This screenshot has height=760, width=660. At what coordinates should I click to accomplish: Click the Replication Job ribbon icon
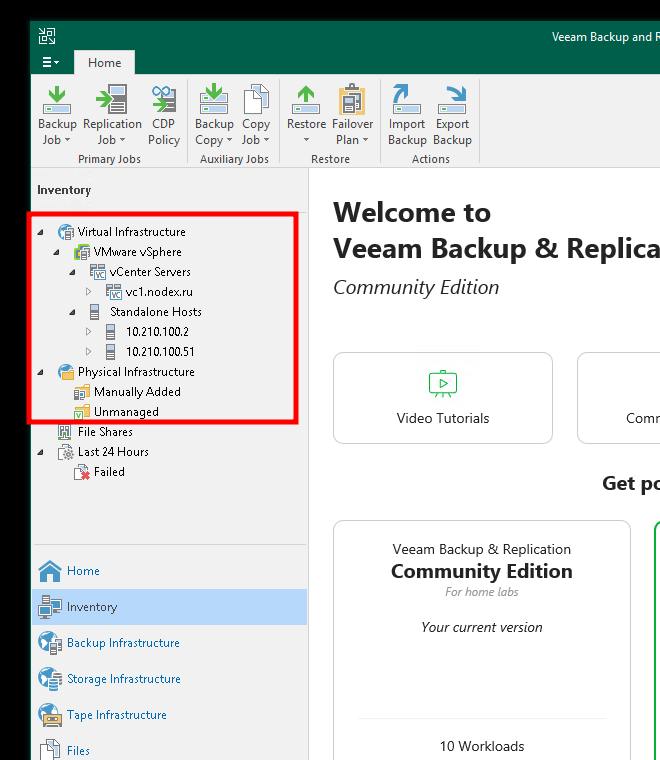pyautogui.click(x=112, y=99)
